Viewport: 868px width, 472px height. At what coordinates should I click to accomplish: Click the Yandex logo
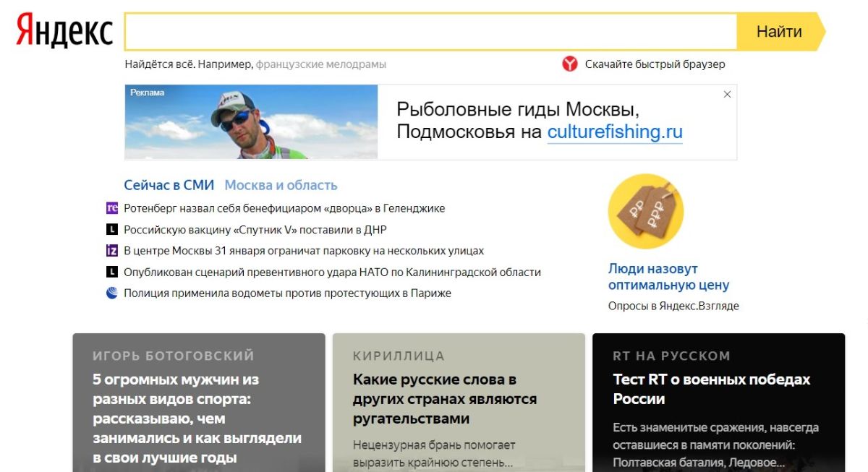click(65, 31)
